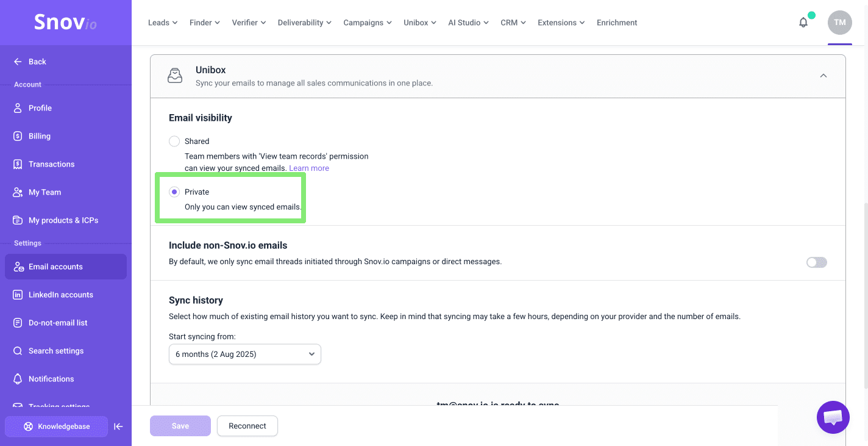Image resolution: width=868 pixels, height=446 pixels.
Task: Follow the Learn more link
Action: [x=308, y=168]
